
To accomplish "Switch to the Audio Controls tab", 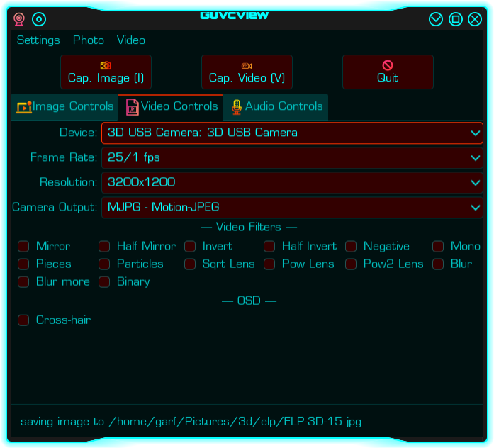I will 276,107.
